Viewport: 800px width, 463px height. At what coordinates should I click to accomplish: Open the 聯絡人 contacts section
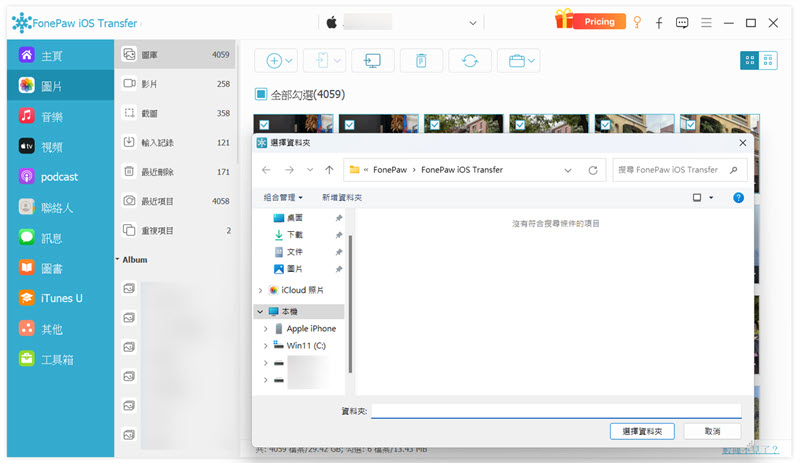tap(60, 207)
